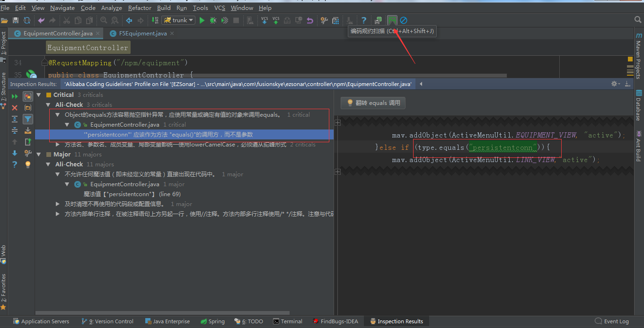Click the lightbulb quick fix icon
Screen dimensions: 644x328
point(28,164)
